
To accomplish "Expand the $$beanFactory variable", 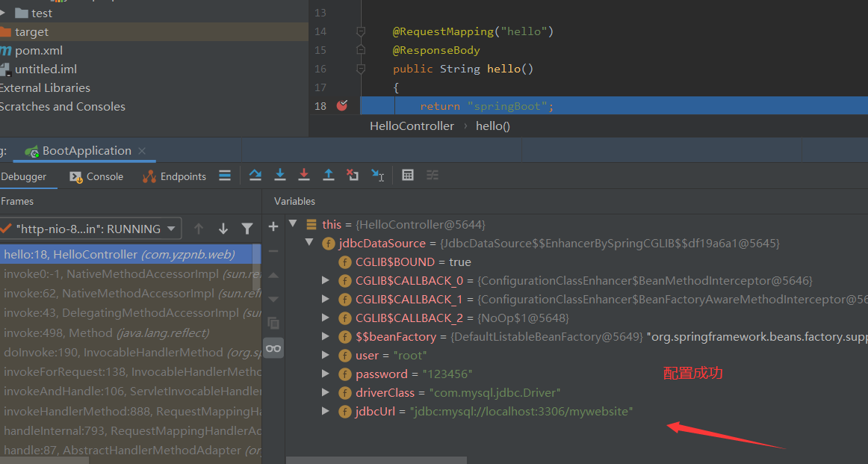I will click(326, 337).
